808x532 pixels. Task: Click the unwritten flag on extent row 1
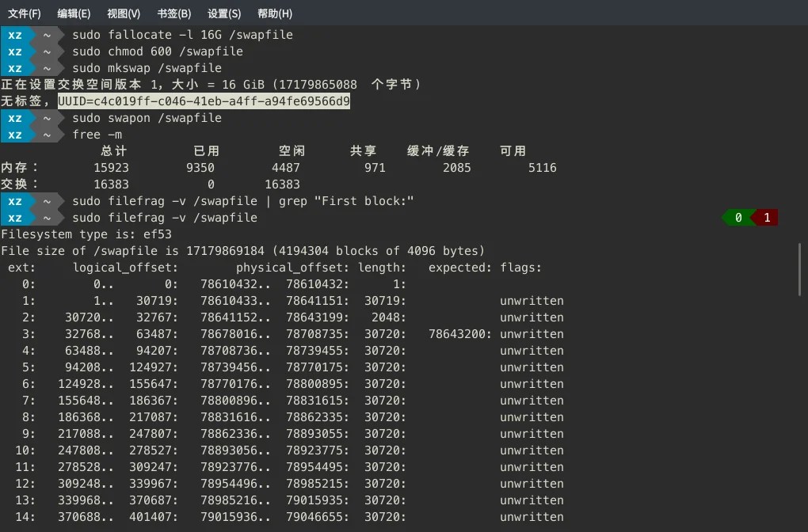coord(532,300)
